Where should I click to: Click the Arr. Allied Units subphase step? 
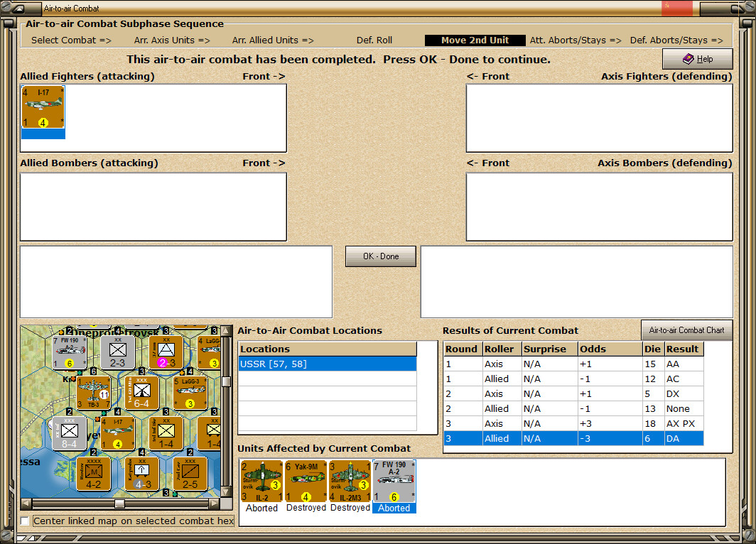273,40
